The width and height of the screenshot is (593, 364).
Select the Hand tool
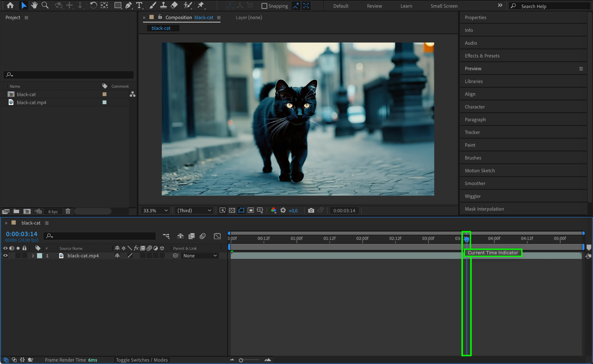[x=34, y=5]
